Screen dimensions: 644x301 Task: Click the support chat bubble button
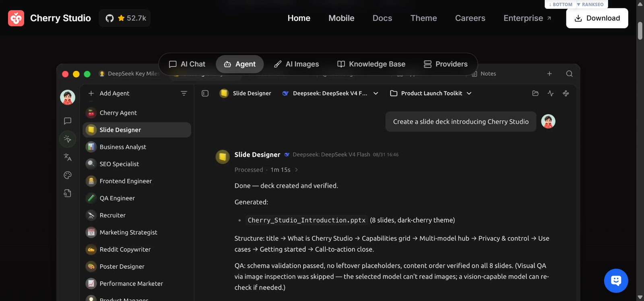click(x=616, y=280)
